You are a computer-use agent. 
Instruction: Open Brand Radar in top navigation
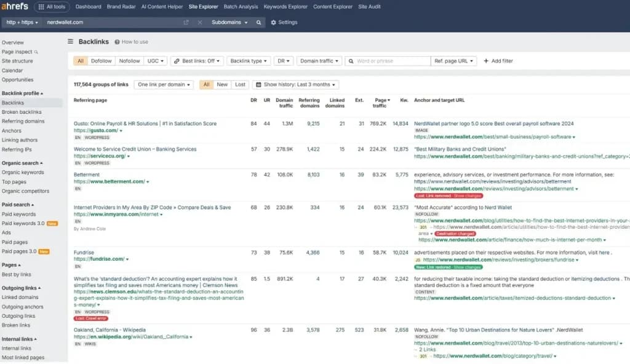(x=121, y=7)
